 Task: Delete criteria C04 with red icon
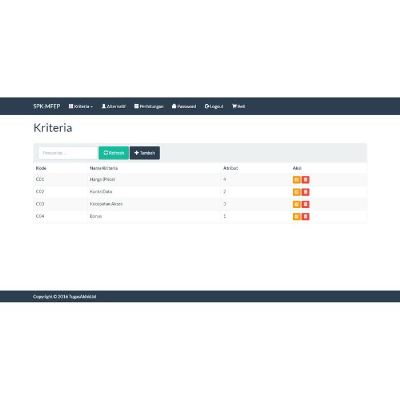pyautogui.click(x=306, y=217)
